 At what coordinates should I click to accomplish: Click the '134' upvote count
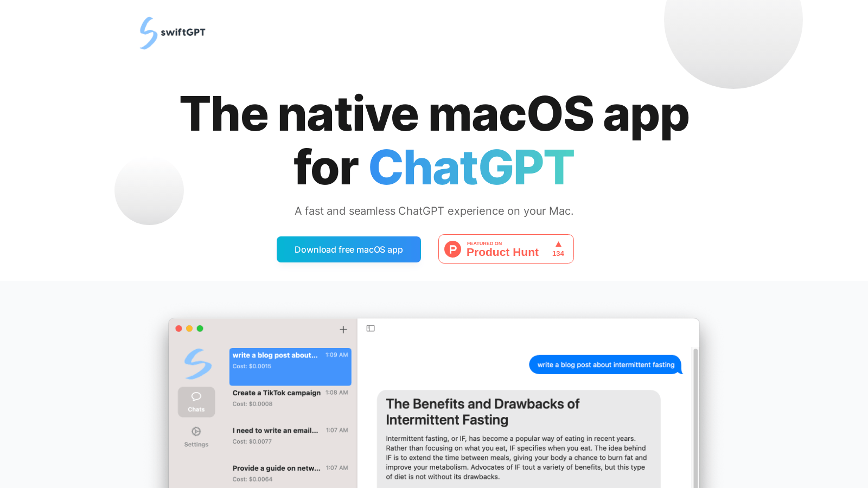click(558, 254)
